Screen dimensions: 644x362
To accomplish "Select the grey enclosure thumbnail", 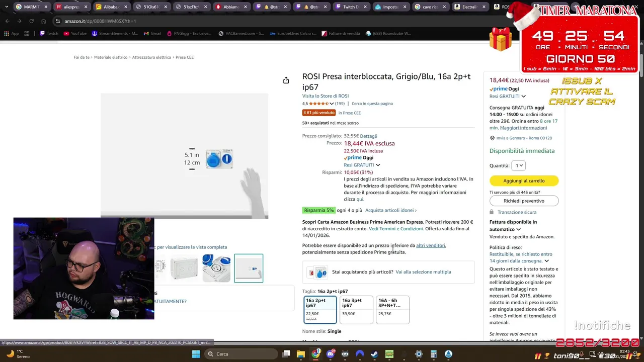I will tap(184, 268).
